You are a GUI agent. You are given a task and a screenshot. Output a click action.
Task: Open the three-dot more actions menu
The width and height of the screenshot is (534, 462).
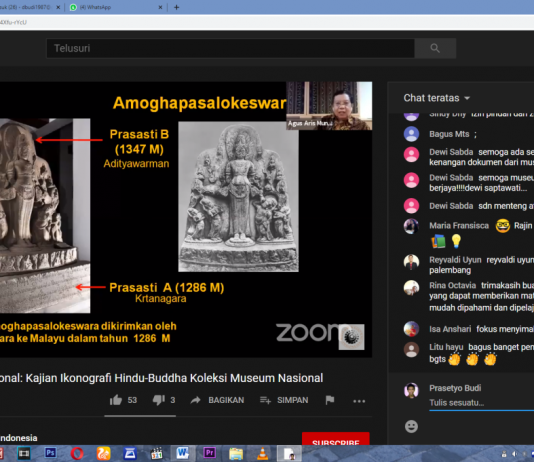(x=359, y=401)
